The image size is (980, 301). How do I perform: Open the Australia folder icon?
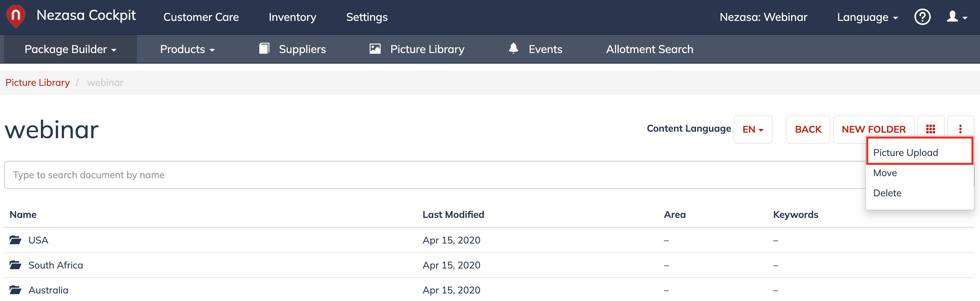pyautogui.click(x=15, y=290)
